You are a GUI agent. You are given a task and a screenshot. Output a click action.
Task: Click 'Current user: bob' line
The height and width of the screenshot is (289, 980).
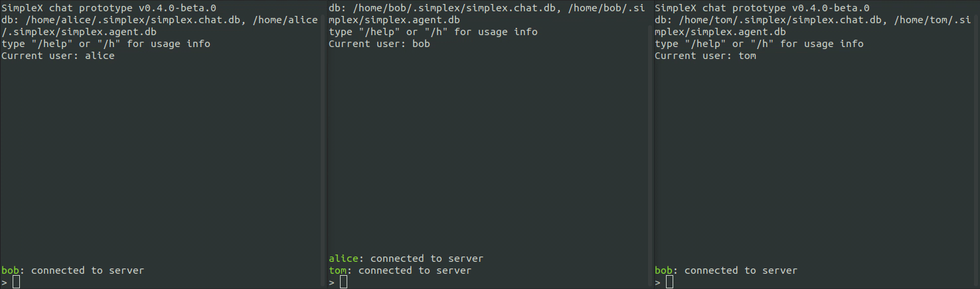click(x=379, y=44)
